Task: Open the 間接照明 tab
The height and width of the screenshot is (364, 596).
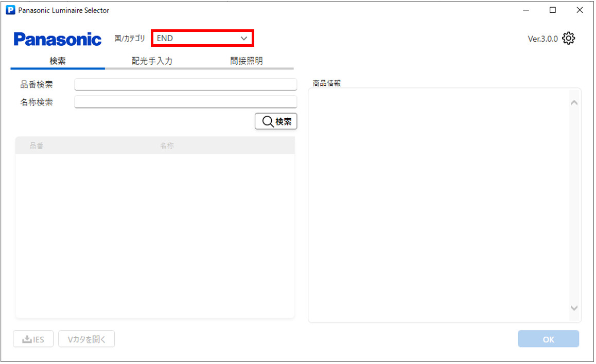Action: click(x=246, y=61)
